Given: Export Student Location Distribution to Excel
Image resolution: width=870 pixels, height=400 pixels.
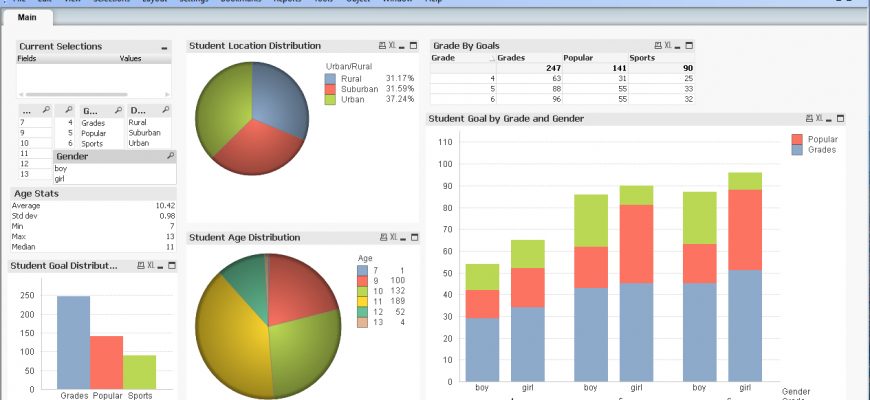Looking at the screenshot, I should [393, 46].
